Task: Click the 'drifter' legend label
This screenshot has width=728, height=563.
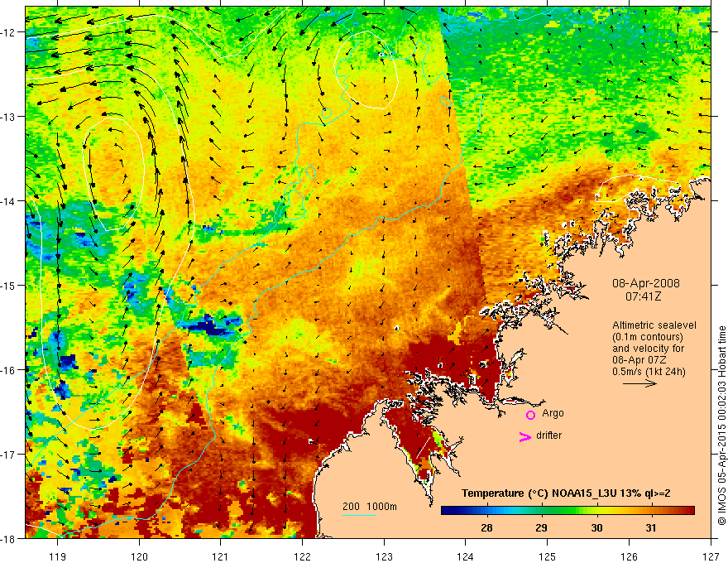Action: 548,435
